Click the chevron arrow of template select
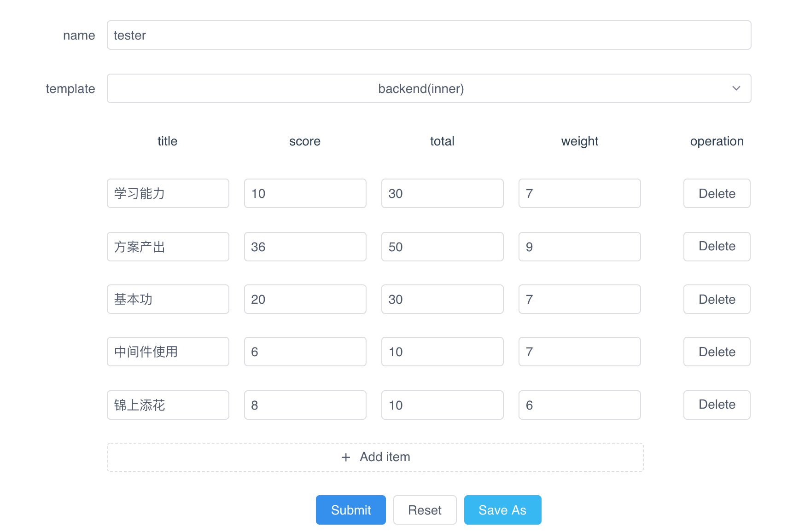 736,88
